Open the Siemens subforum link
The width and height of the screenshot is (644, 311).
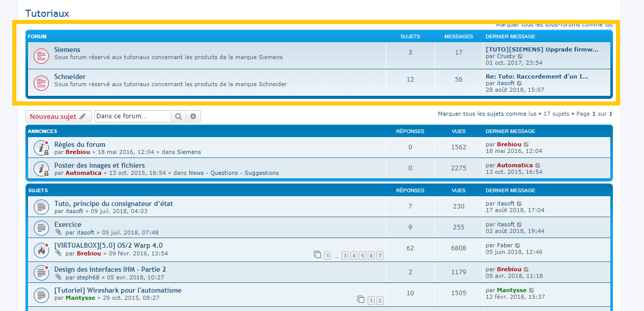(67, 49)
